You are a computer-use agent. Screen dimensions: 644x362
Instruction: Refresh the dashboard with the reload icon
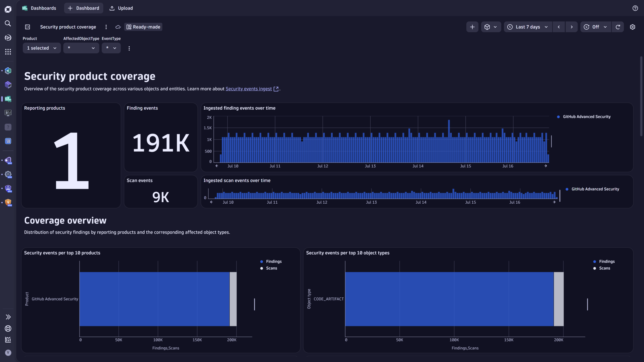tap(618, 27)
